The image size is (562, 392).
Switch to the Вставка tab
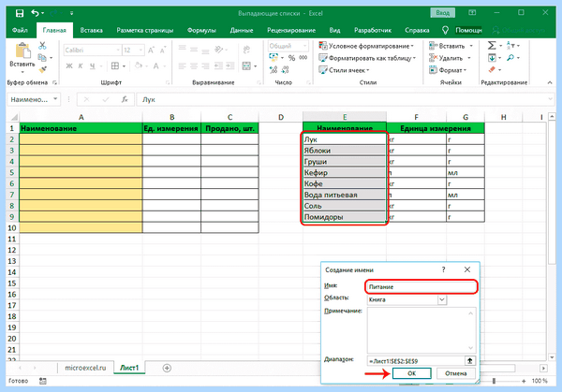(x=91, y=31)
